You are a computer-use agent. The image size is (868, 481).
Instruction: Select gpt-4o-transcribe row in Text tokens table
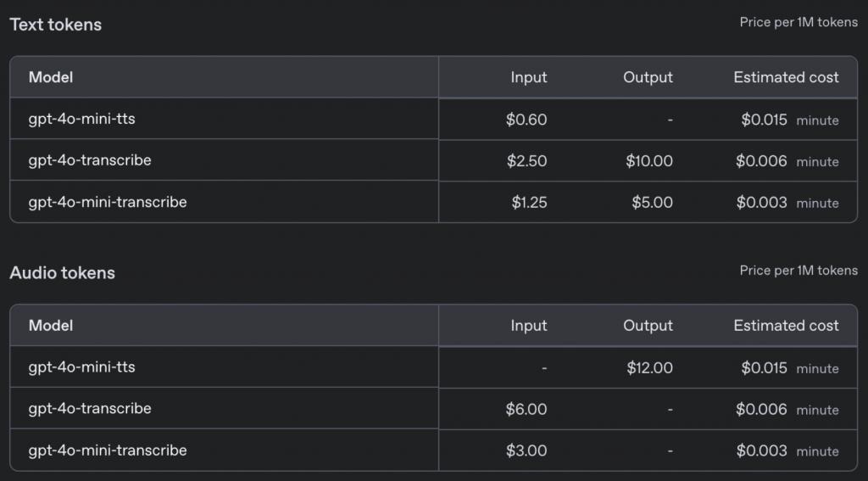pyautogui.click(x=90, y=160)
